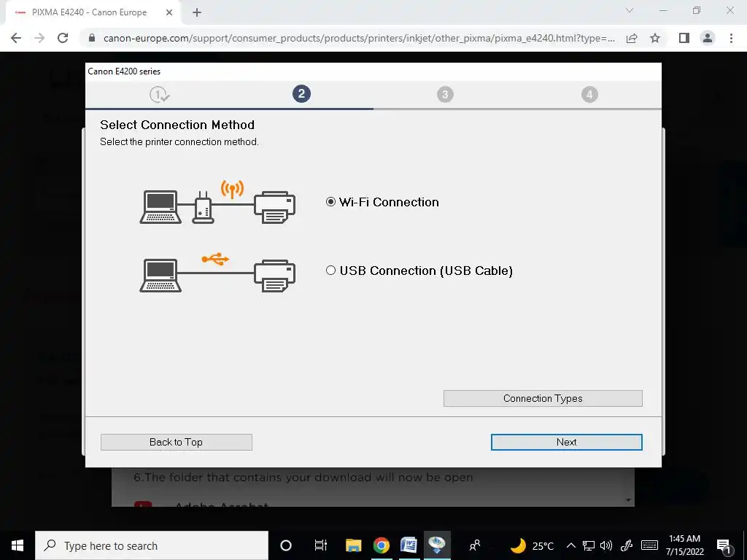Click the Back to Top button
The width and height of the screenshot is (747, 560).
pyautogui.click(x=177, y=442)
